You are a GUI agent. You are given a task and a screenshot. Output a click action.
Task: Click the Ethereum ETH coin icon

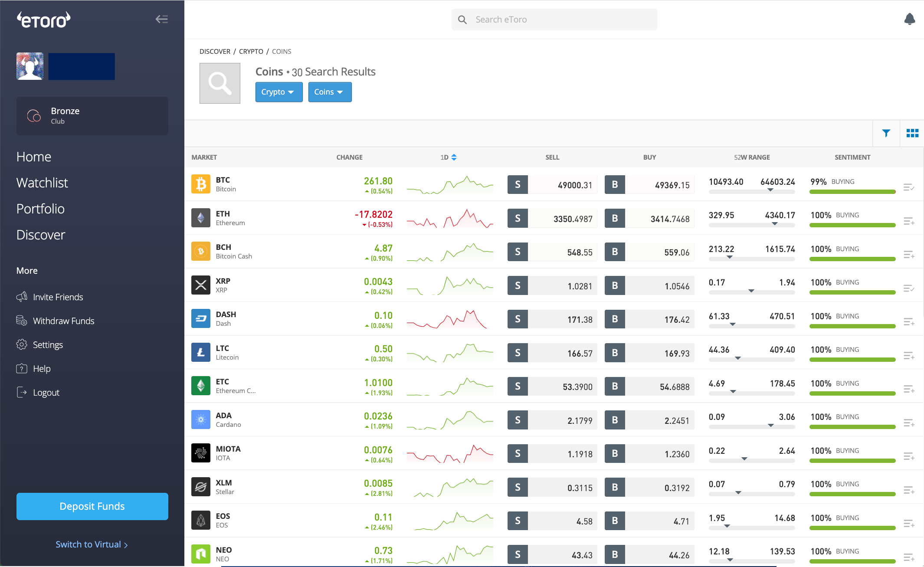coord(201,218)
